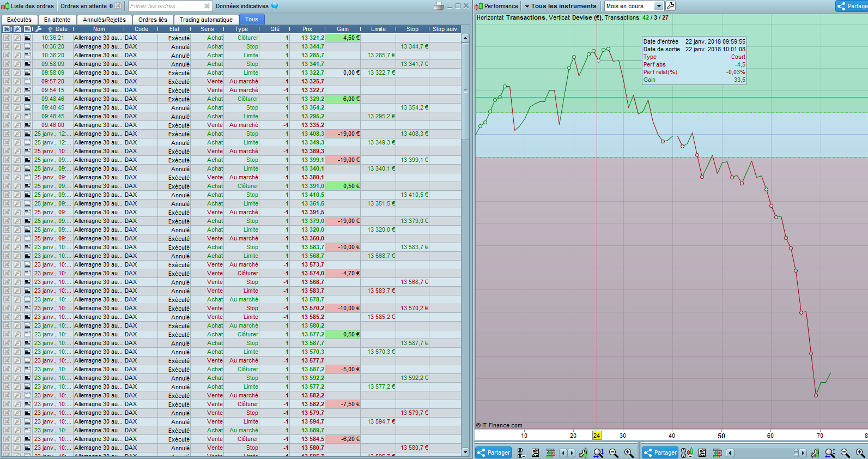Sort orders by the Gain column header

(x=343, y=29)
